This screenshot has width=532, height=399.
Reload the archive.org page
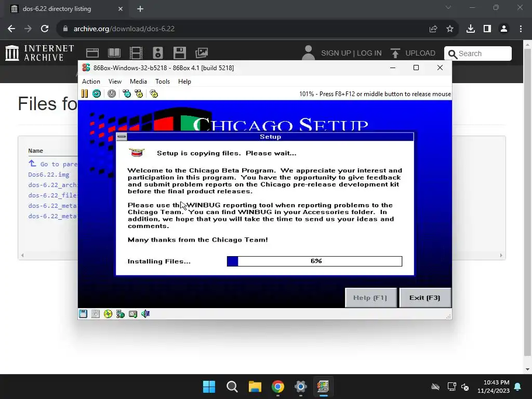tap(45, 29)
